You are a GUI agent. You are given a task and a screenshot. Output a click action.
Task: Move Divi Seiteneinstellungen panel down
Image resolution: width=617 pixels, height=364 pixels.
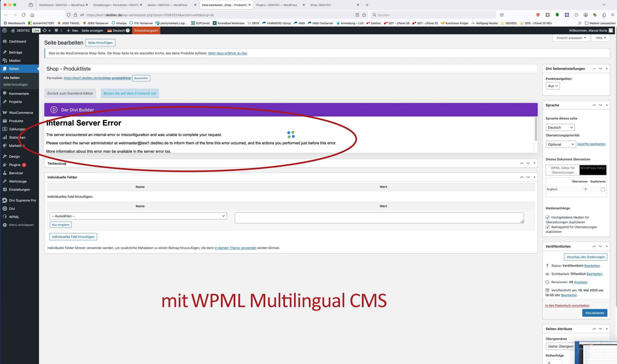point(600,69)
